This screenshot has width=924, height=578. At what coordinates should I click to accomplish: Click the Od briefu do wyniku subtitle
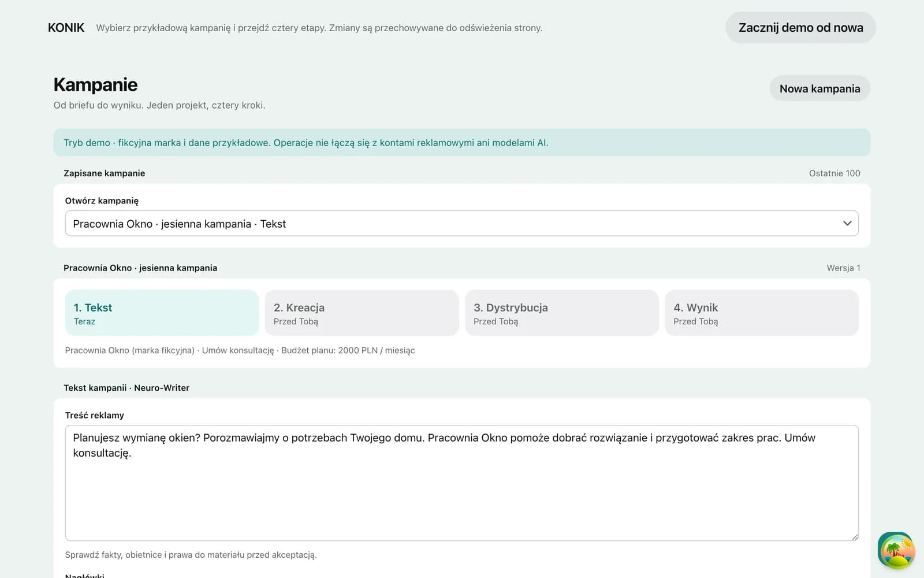tap(159, 105)
